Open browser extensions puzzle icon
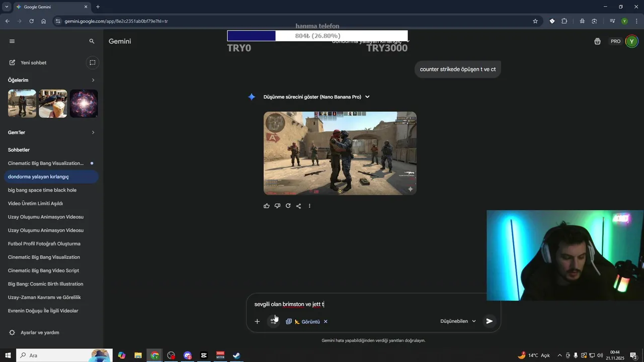 [x=564, y=21]
